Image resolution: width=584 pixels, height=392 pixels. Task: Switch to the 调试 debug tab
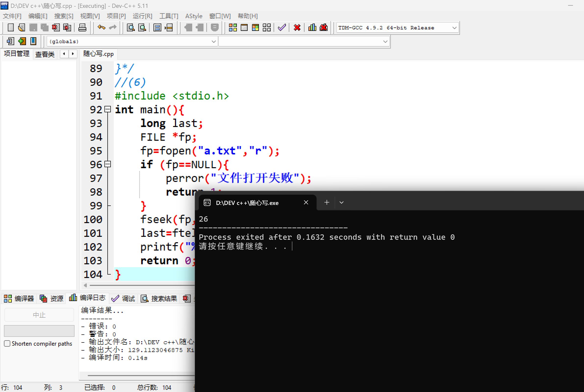click(x=124, y=298)
